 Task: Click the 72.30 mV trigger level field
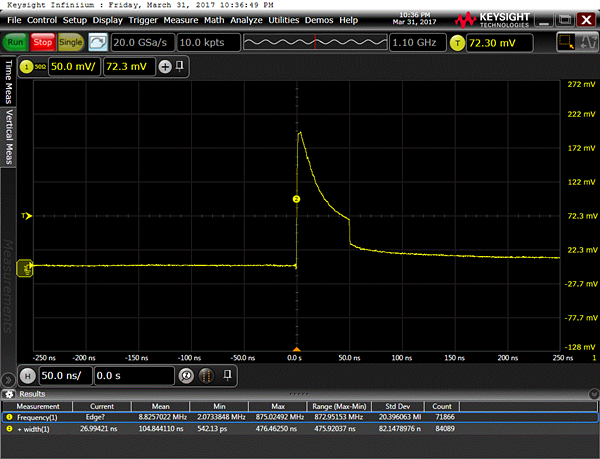coord(499,43)
